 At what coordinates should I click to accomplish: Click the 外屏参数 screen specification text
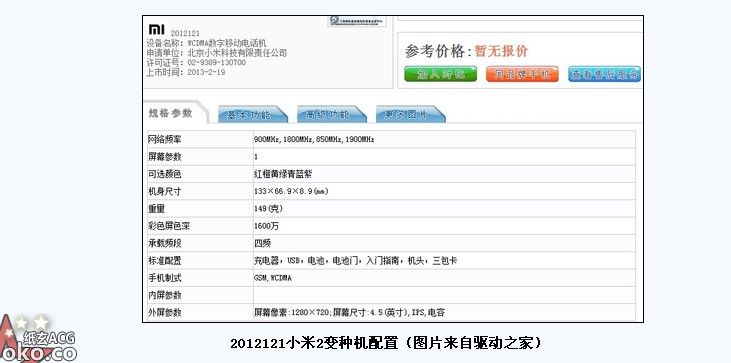click(350, 313)
